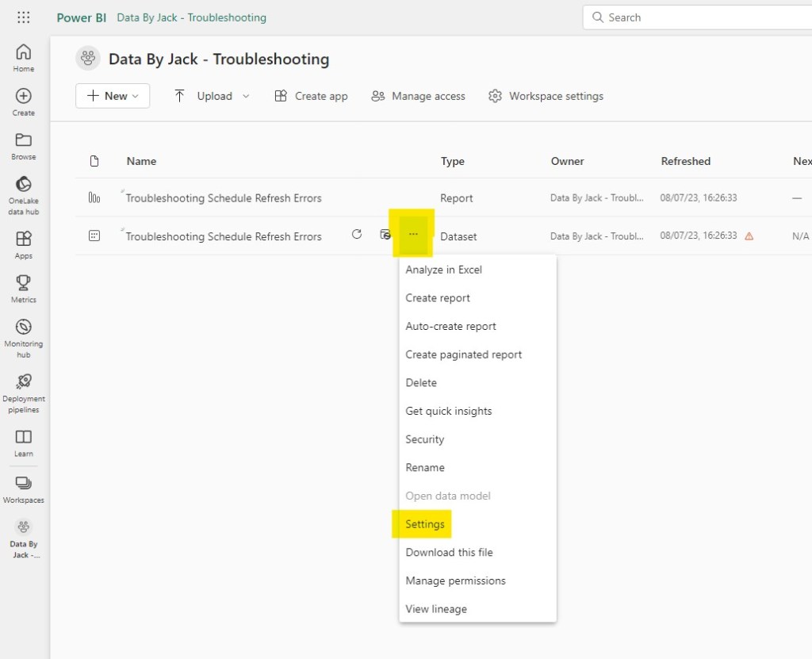Click in the Search box
The height and width of the screenshot is (659, 812).
click(x=698, y=17)
